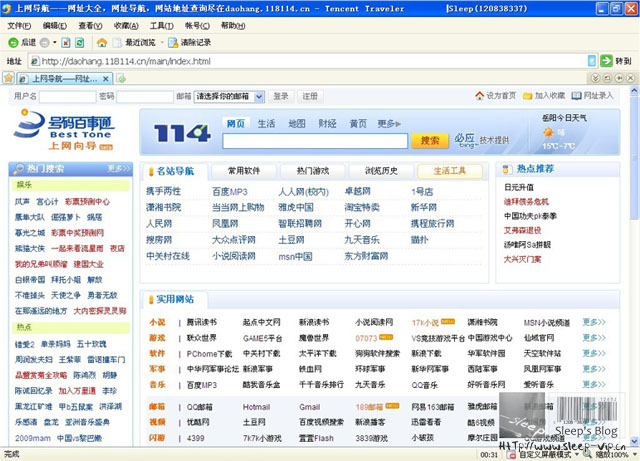Open the 携程旅行网 link
This screenshot has width=640, height=461.
tap(432, 224)
